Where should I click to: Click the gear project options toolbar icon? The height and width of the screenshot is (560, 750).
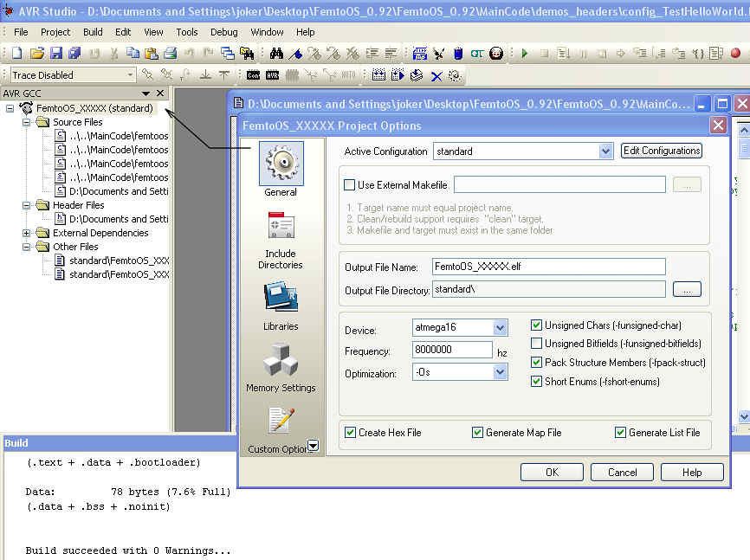click(x=455, y=75)
